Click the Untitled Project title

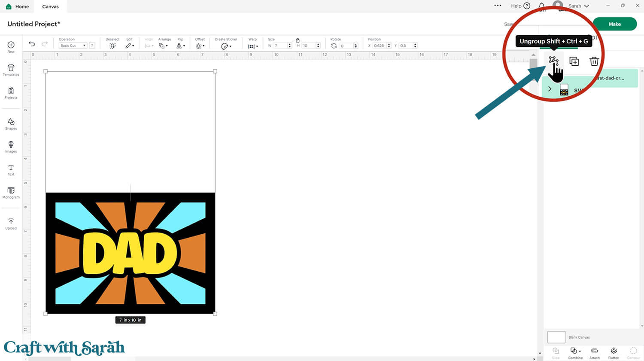coord(34,24)
